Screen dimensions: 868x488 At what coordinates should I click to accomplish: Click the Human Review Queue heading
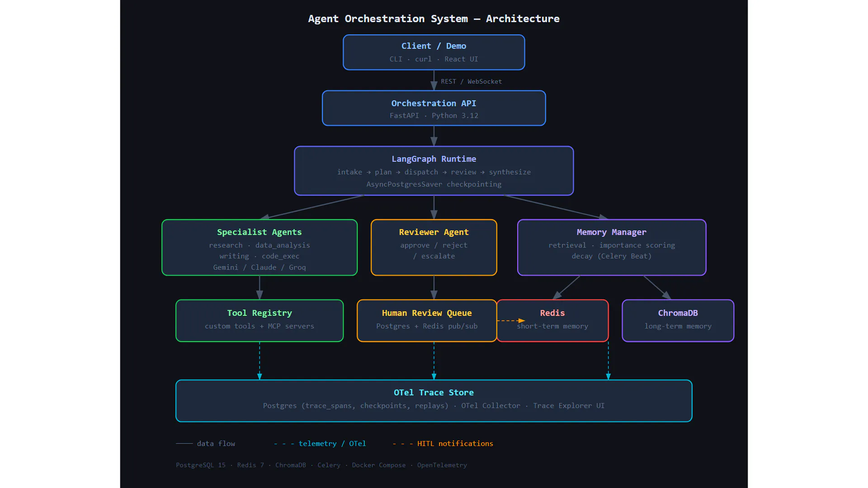426,313
